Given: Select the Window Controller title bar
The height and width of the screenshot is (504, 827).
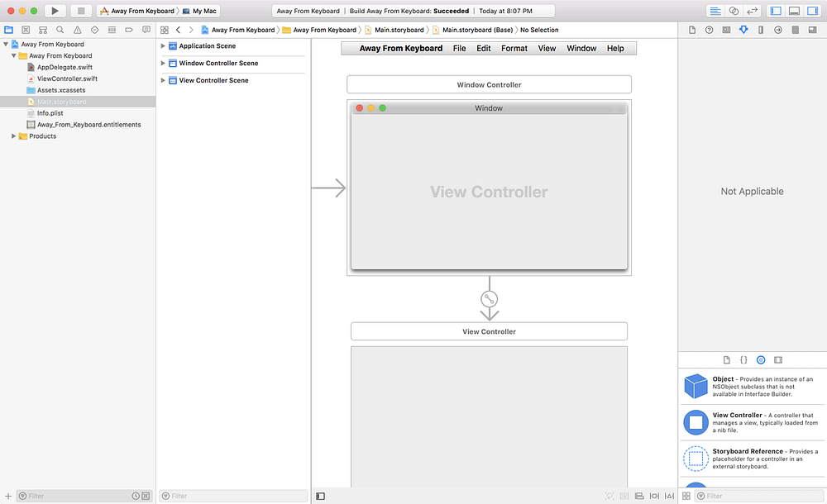Looking at the screenshot, I should pos(489,84).
